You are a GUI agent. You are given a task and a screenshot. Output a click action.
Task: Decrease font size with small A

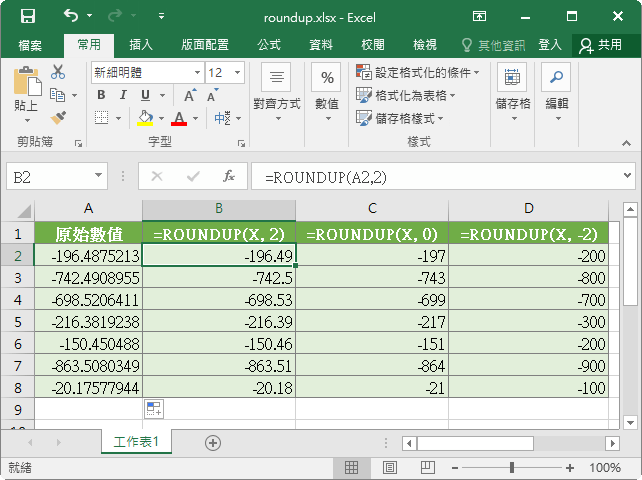(x=212, y=95)
